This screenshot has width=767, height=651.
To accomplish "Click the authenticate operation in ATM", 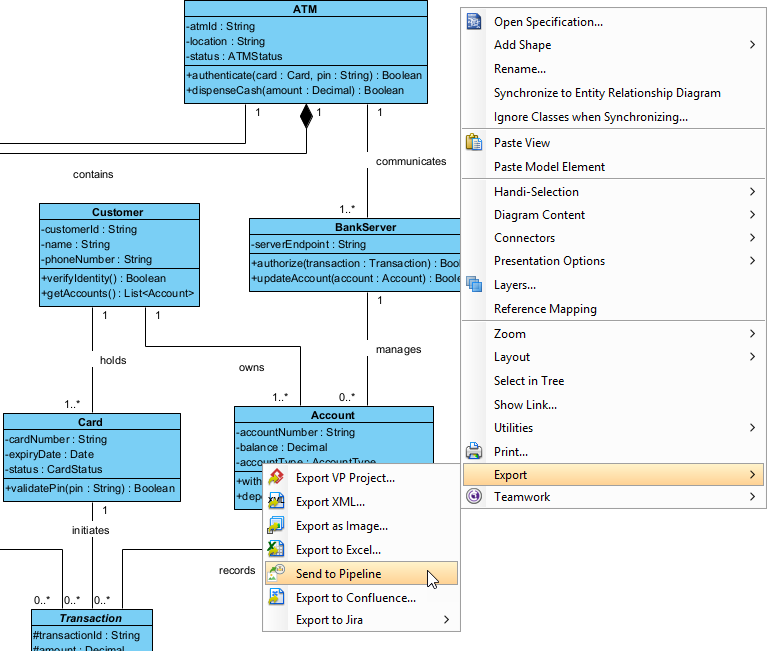I will click(304, 75).
